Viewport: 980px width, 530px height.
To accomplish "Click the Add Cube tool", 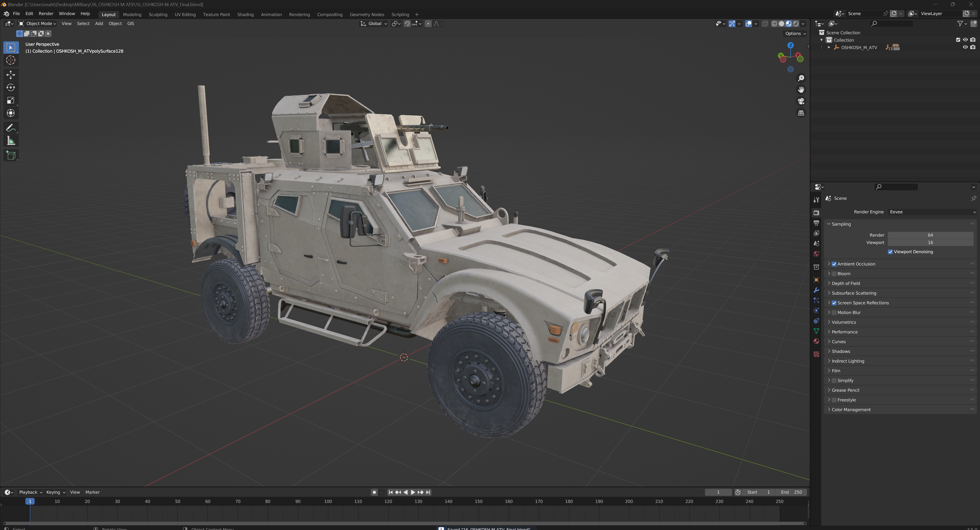I will pyautogui.click(x=11, y=155).
